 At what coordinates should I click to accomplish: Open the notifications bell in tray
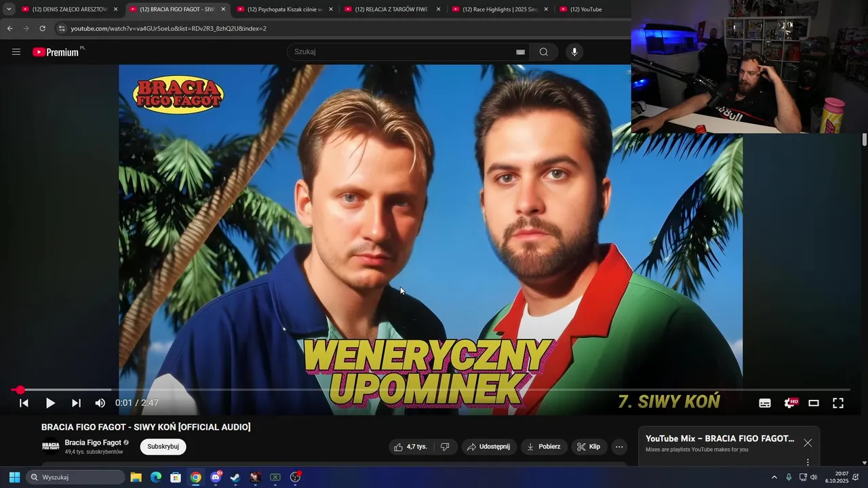click(x=856, y=477)
